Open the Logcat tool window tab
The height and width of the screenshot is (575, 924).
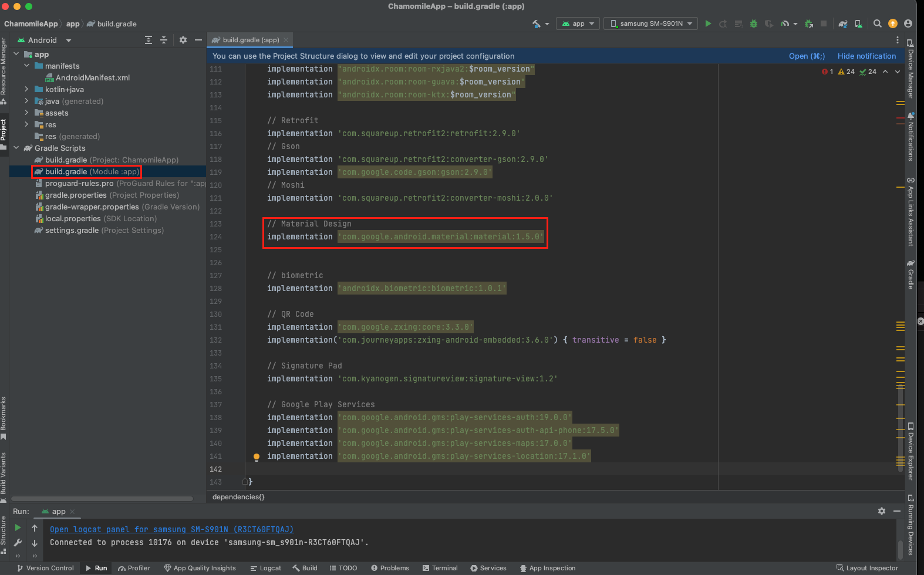pos(265,568)
